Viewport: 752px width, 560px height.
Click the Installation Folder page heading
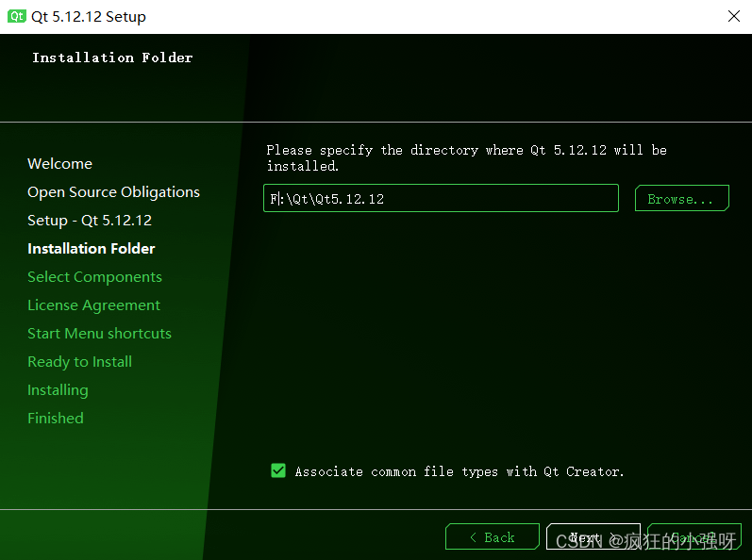[x=112, y=58]
